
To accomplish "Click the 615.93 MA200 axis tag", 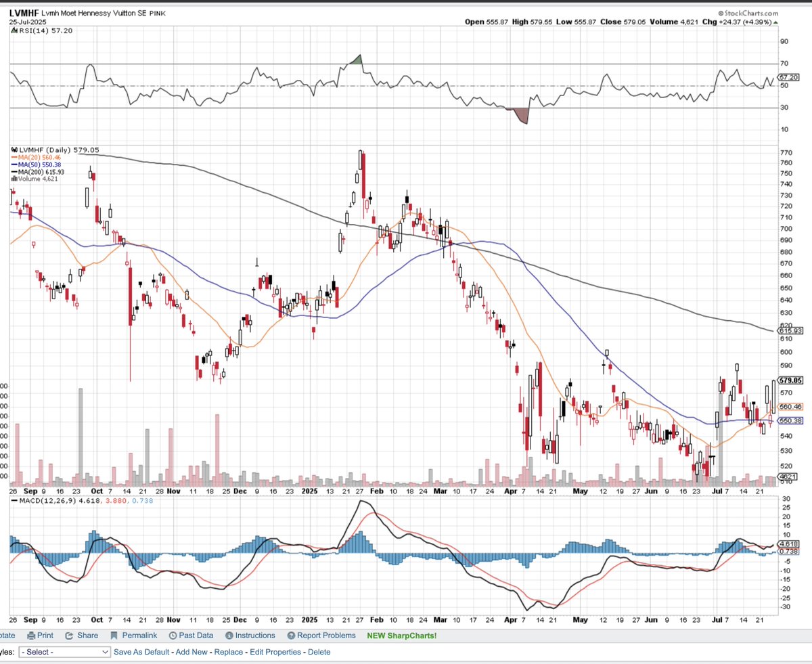I will click(790, 330).
